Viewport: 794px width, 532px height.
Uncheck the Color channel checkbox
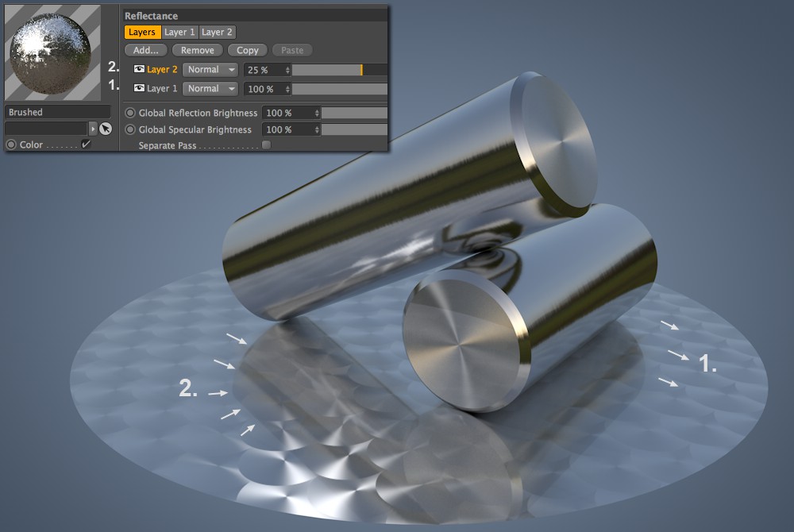point(86,145)
